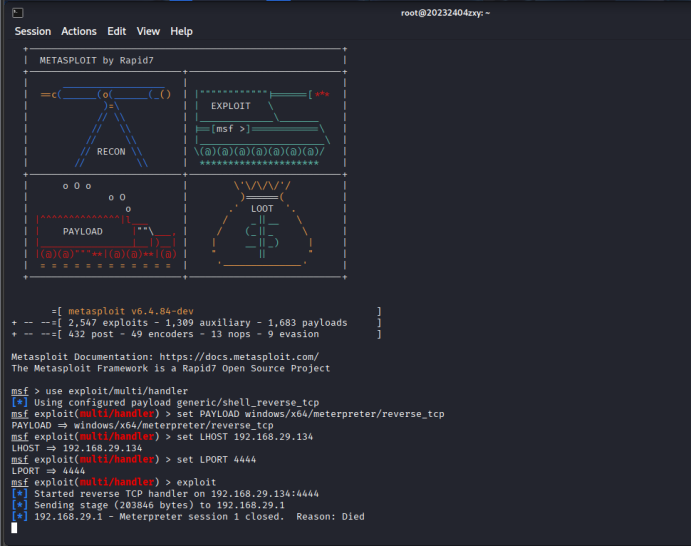Click the PAYLOAD label in the banner
692x546 pixels.
coord(83,232)
